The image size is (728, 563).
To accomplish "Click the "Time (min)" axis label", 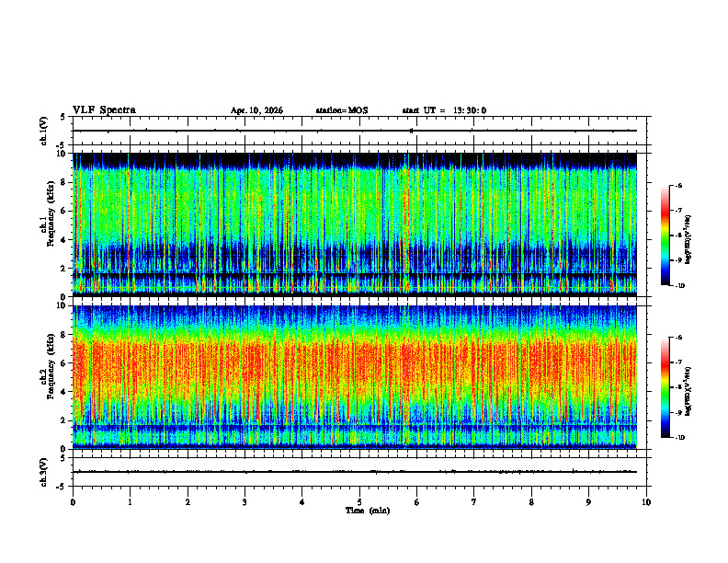I will coord(368,511).
